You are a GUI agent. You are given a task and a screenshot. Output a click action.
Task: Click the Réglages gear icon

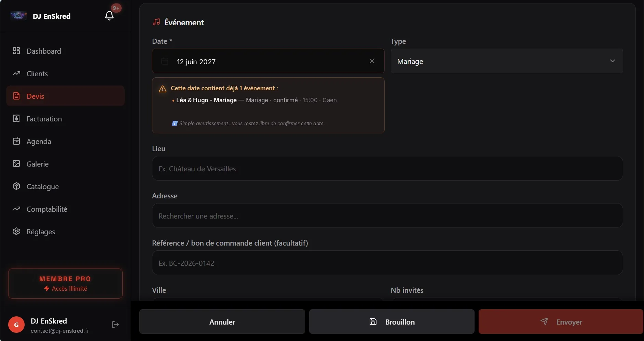tap(16, 231)
